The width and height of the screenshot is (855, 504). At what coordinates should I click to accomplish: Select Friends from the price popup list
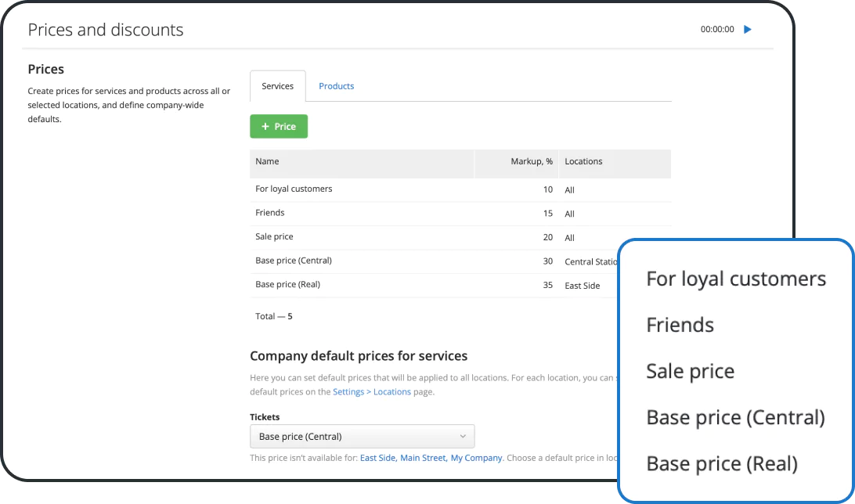pyautogui.click(x=680, y=324)
